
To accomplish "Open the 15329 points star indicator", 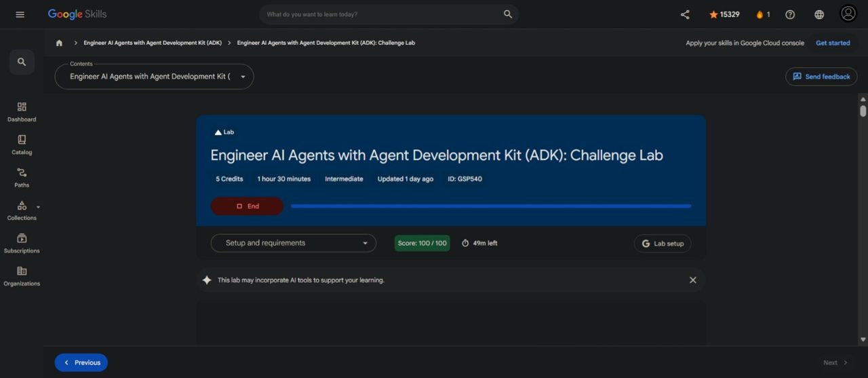I will [x=724, y=14].
